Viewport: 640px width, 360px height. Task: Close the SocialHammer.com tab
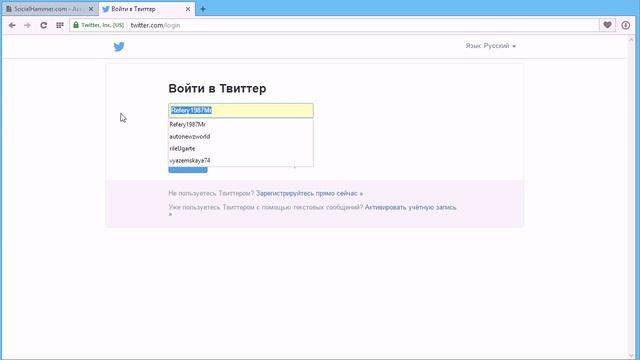click(91, 9)
